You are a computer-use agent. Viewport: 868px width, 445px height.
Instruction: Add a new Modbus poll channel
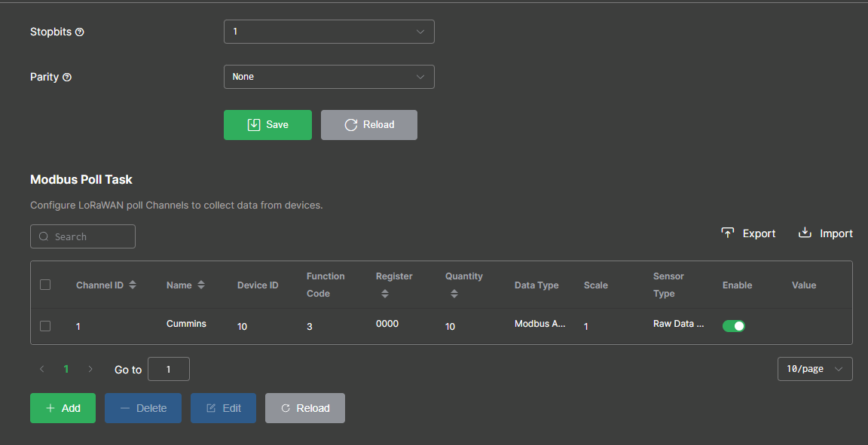click(63, 408)
